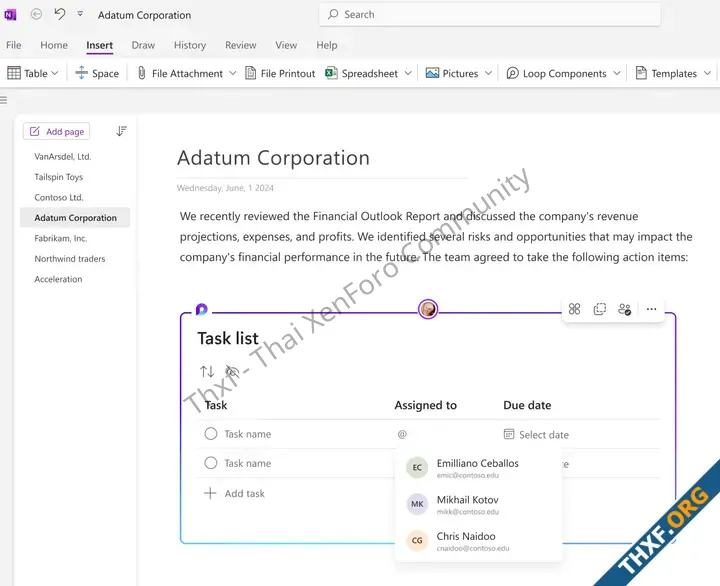Screen dimensions: 720x586
Task: Expand the Table dropdown arrow
Action: coord(55,73)
